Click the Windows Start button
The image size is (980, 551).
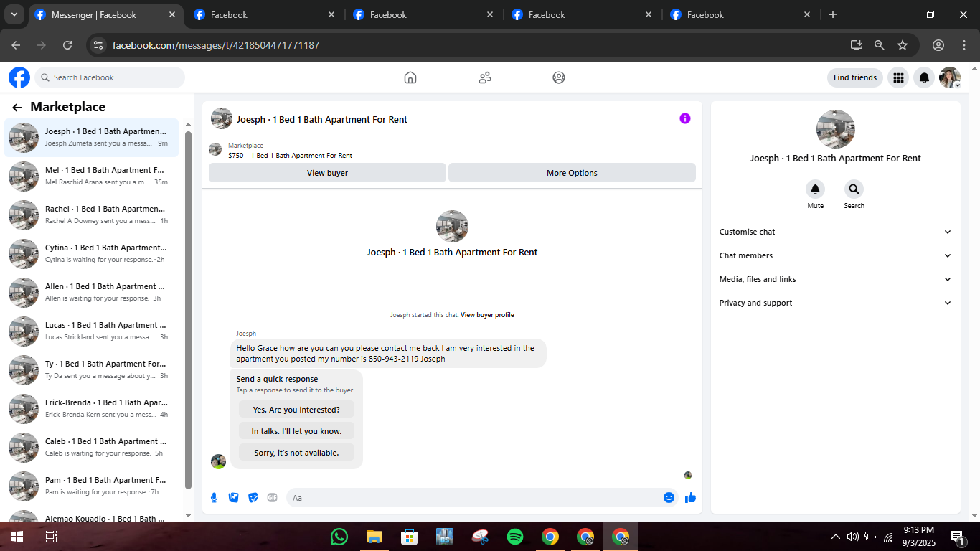pos(17,537)
